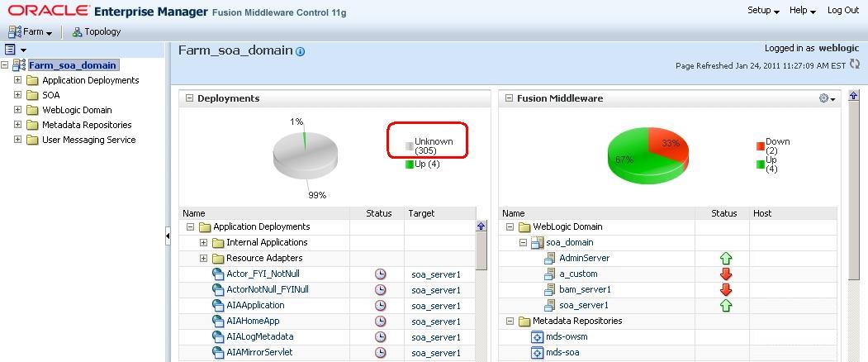
Task: Open the mds-owsm repository
Action: point(567,336)
